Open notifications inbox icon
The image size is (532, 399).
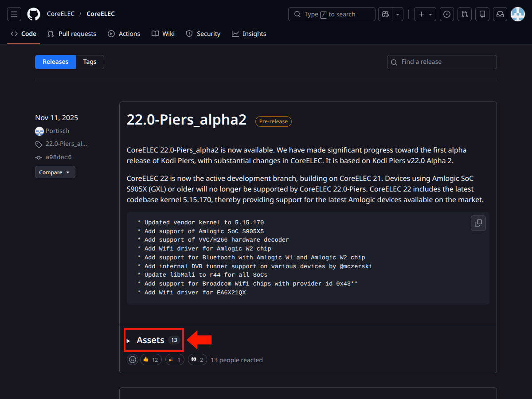(x=500, y=14)
